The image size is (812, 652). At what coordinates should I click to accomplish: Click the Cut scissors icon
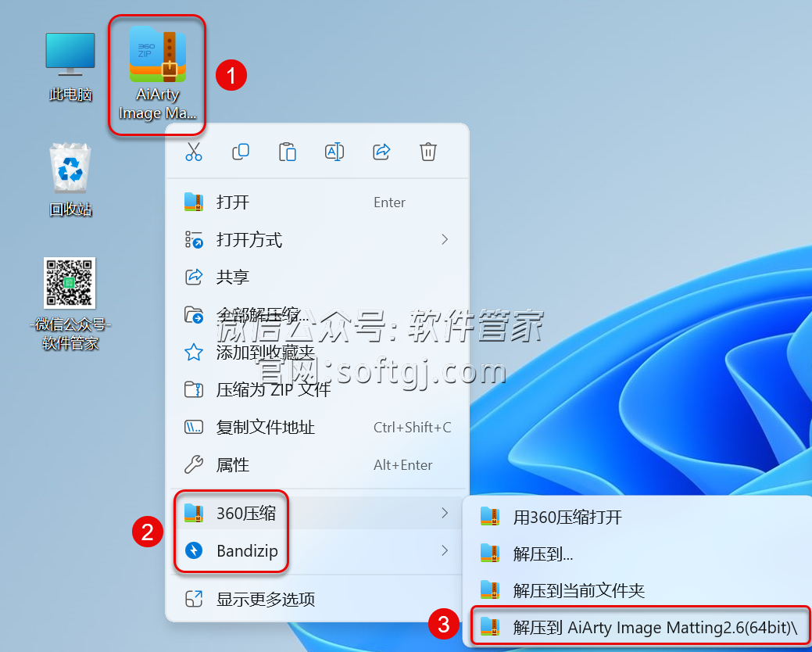[x=194, y=152]
